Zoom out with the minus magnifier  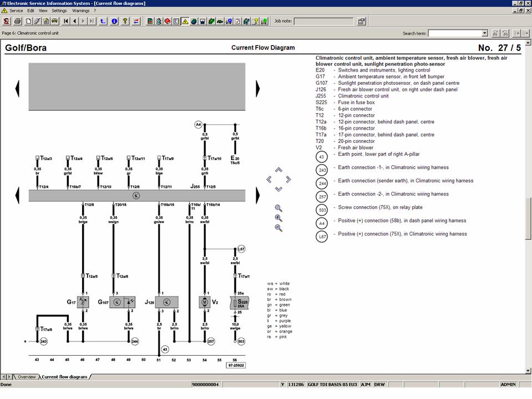pyautogui.click(x=279, y=228)
